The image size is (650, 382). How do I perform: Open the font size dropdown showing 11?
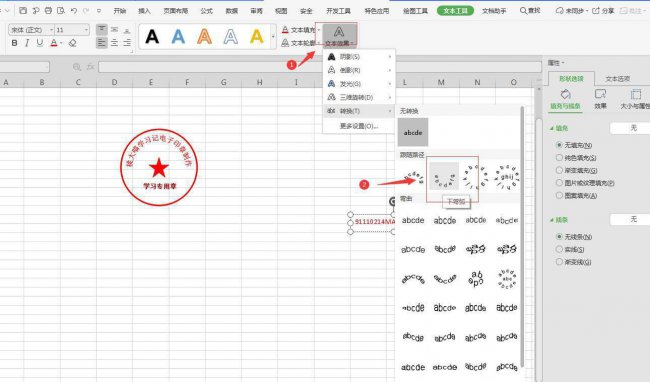pyautogui.click(x=86, y=30)
